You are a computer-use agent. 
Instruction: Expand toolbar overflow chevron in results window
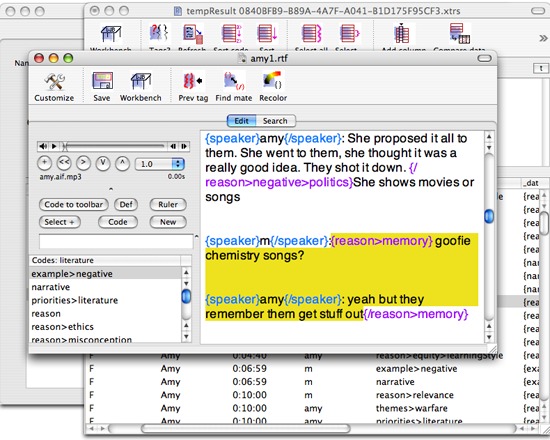pyautogui.click(x=543, y=38)
